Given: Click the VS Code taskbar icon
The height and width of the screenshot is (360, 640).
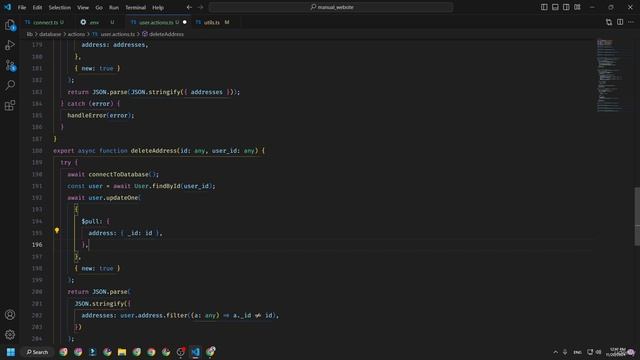Looking at the screenshot, I should (196, 352).
